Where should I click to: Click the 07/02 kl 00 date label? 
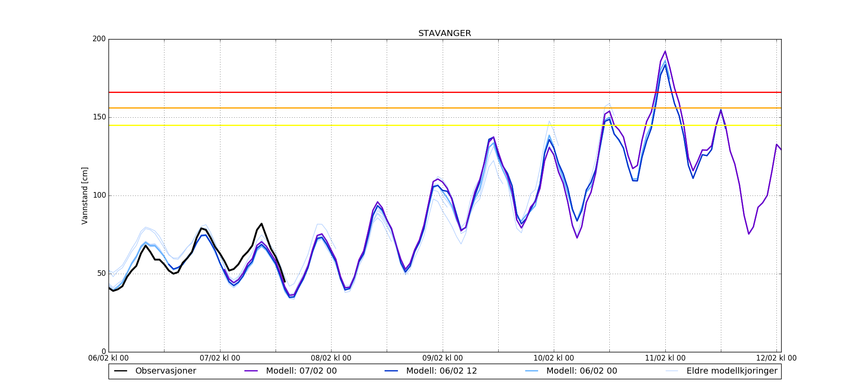[x=220, y=358]
